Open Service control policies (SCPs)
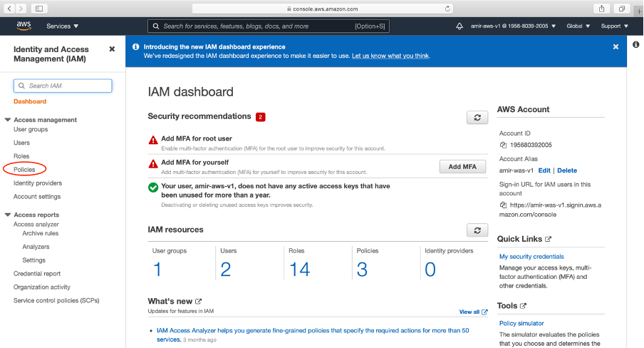This screenshot has height=348, width=644. tap(56, 301)
